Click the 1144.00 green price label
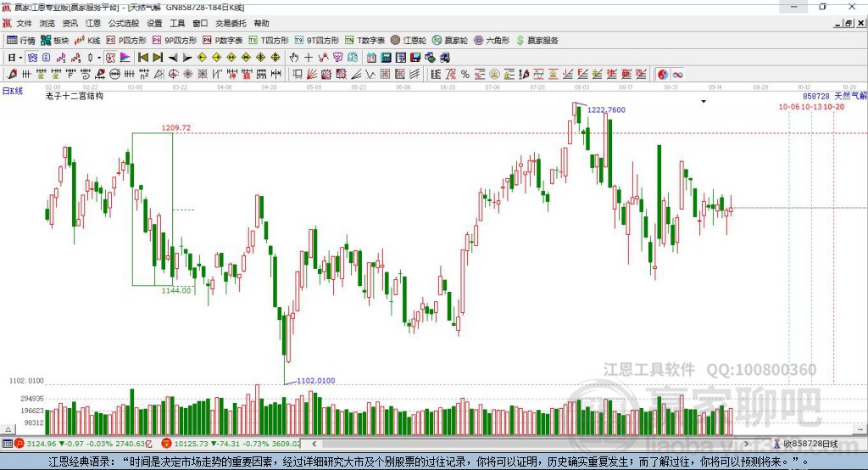Viewport: 868px width, 470px height. [x=176, y=290]
